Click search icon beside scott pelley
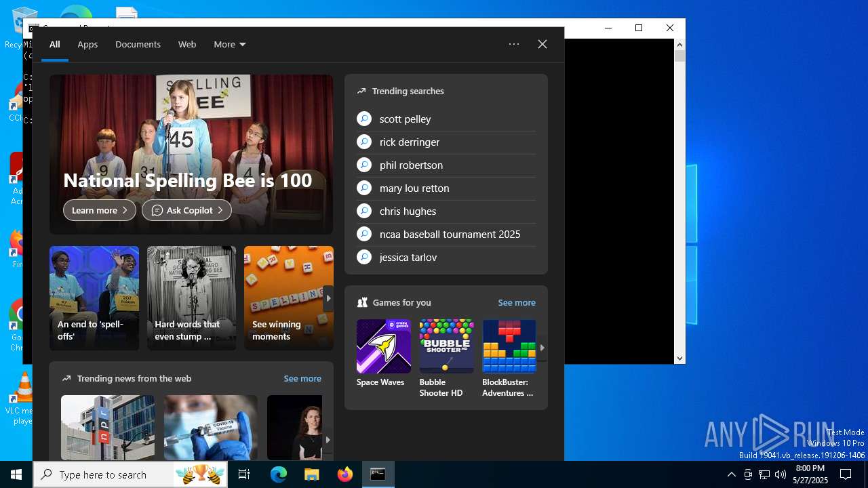868x488 pixels. [364, 119]
